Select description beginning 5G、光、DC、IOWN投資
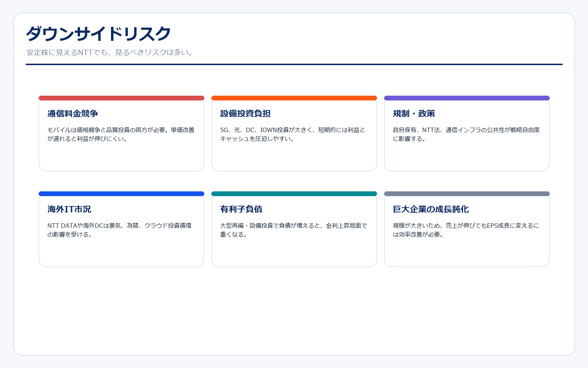This screenshot has width=588, height=368. [x=293, y=134]
